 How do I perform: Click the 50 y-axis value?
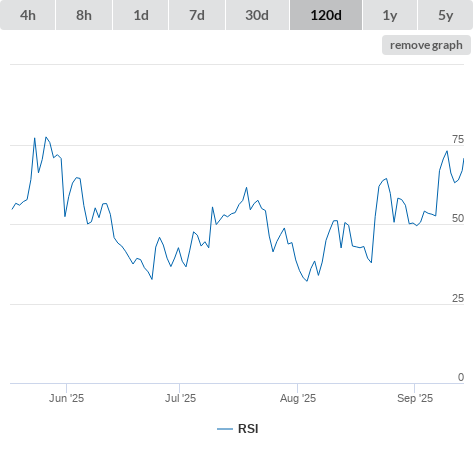click(x=458, y=218)
